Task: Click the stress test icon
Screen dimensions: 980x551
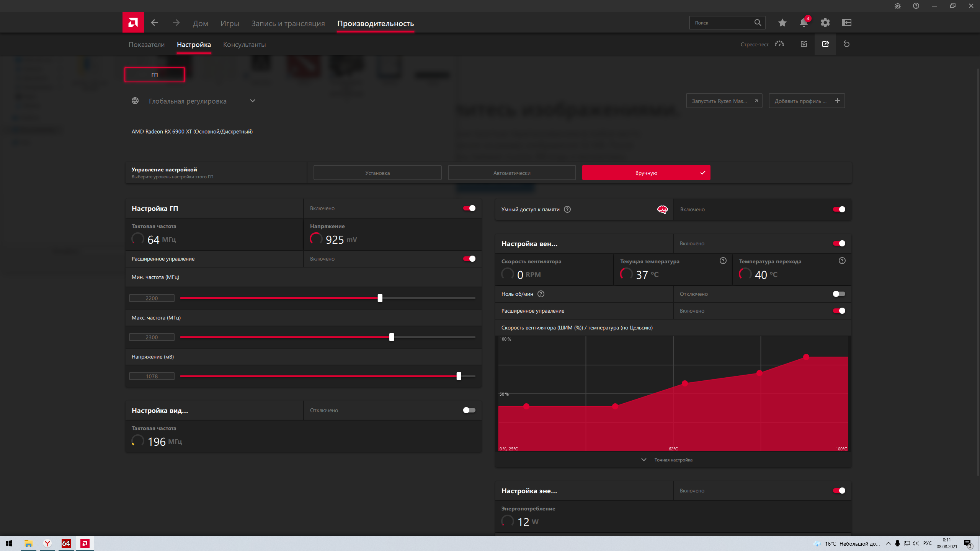Action: [779, 44]
